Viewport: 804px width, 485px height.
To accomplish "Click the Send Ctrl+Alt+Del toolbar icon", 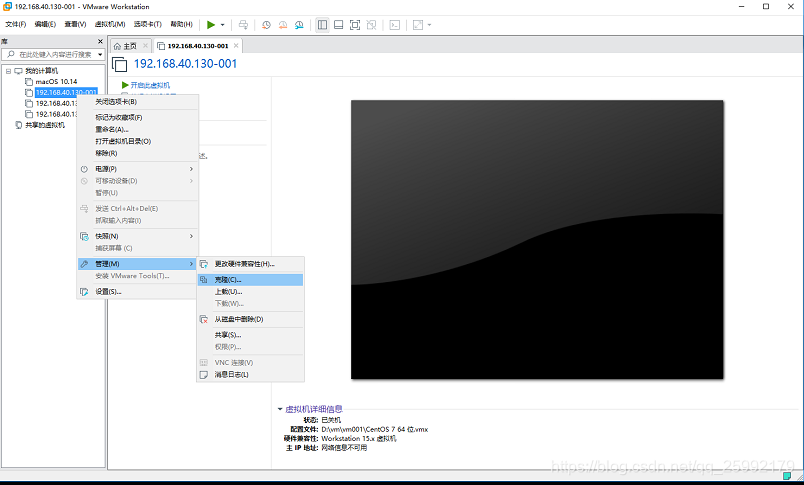I will point(244,25).
